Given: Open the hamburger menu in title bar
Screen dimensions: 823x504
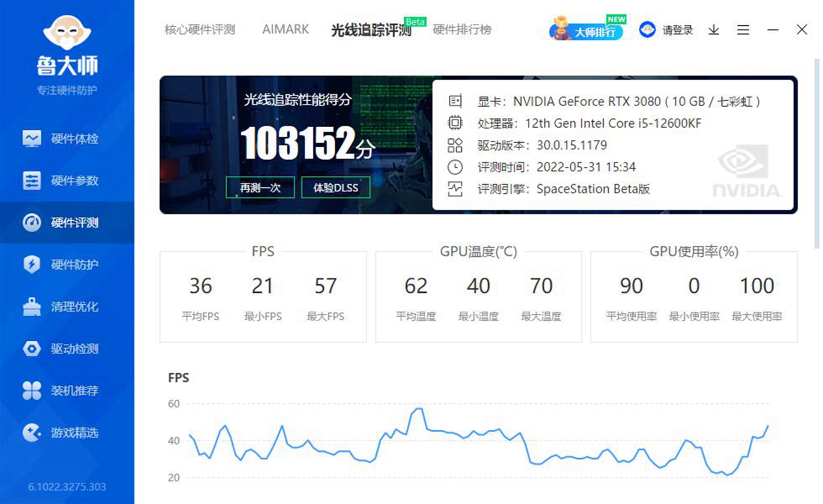Looking at the screenshot, I should coord(743,30).
